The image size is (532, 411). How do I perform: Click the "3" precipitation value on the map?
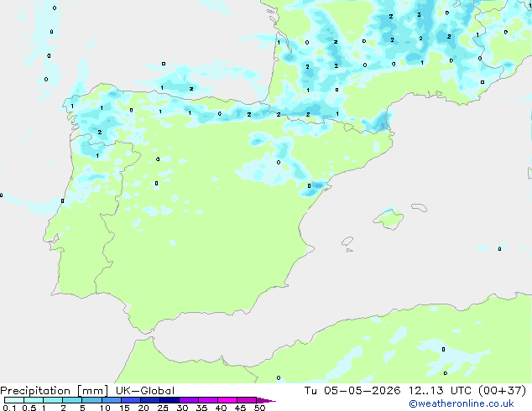[419, 14]
